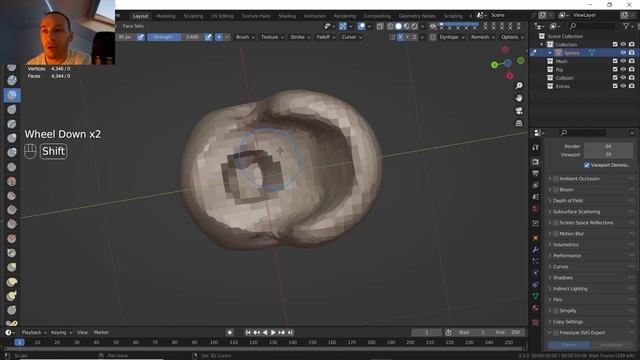Open the Playback menu in the timeline
This screenshot has height=360, width=640.
tap(34, 333)
